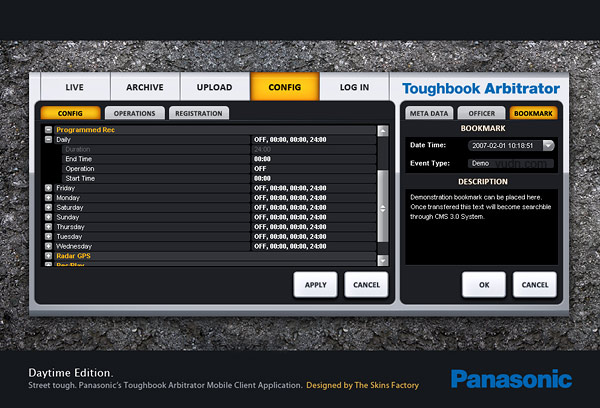600x408 pixels.
Task: Select the Operation row
Action: tap(219, 168)
